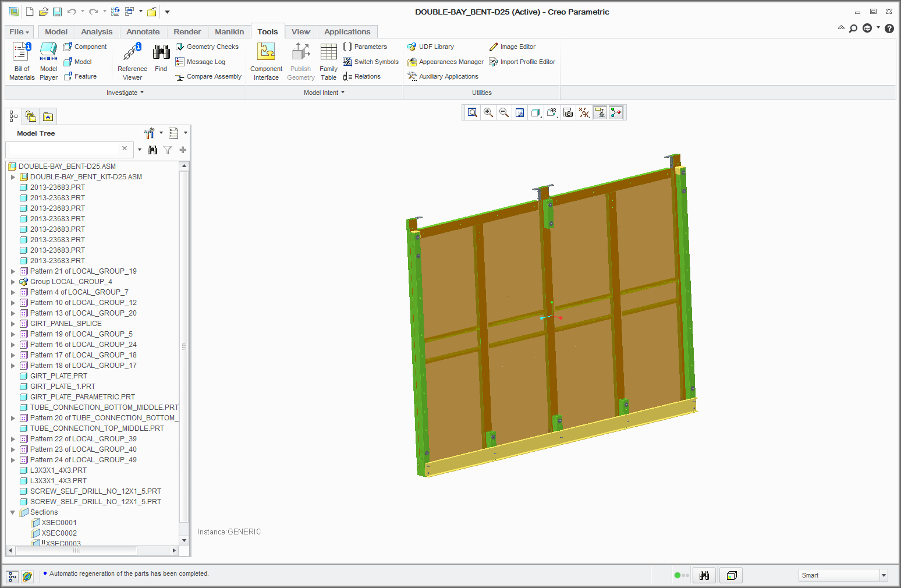
Task: Click the Zoom In icon
Action: coord(488,112)
